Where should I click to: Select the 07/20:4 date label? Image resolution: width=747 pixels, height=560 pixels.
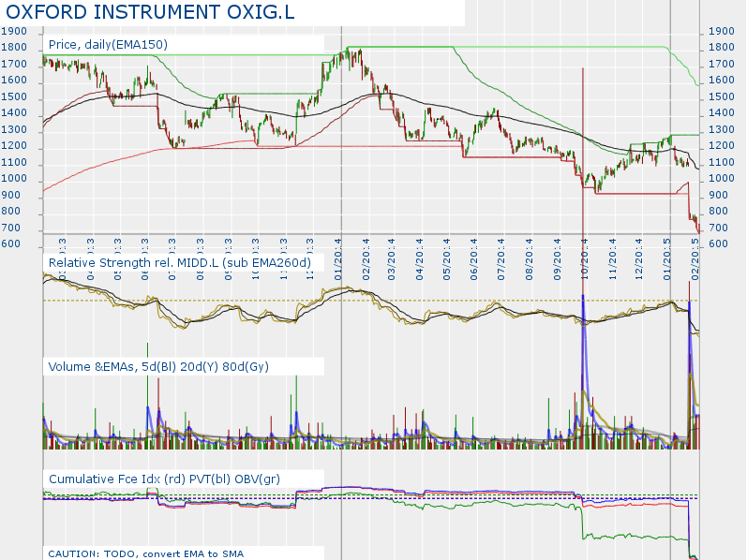pyautogui.click(x=500, y=259)
